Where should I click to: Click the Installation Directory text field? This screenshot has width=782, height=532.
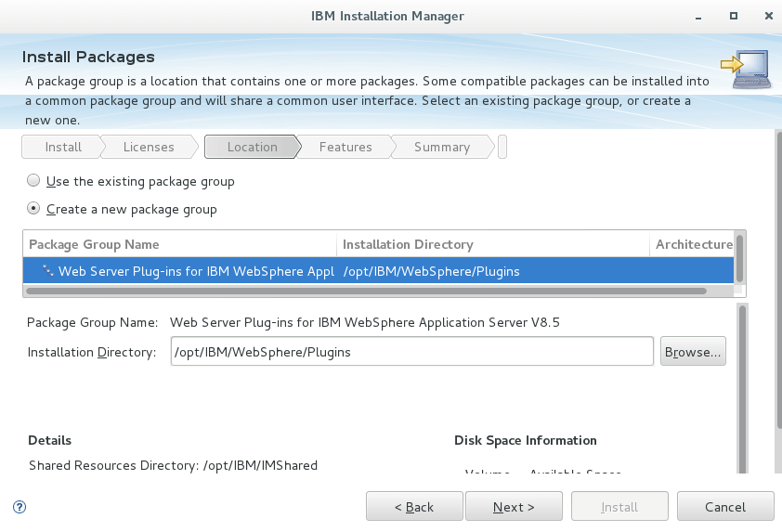tap(412, 352)
